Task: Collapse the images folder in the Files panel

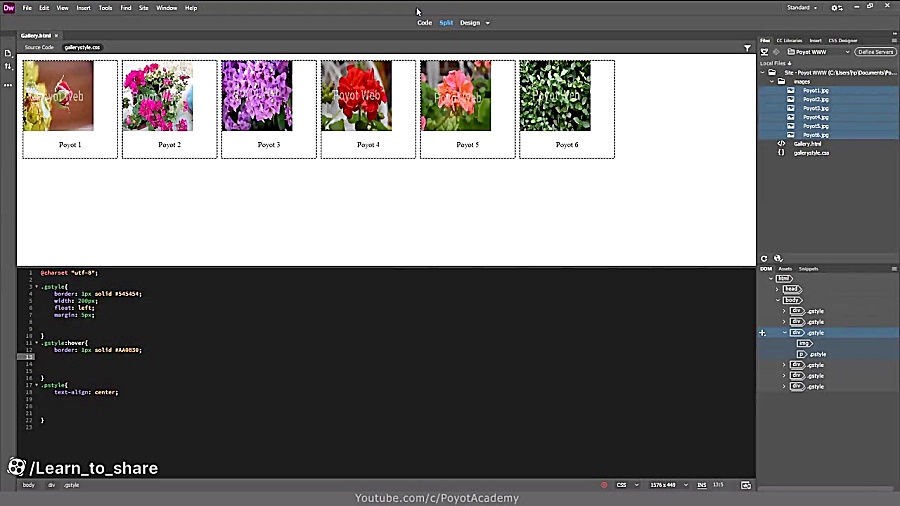Action: click(x=772, y=81)
